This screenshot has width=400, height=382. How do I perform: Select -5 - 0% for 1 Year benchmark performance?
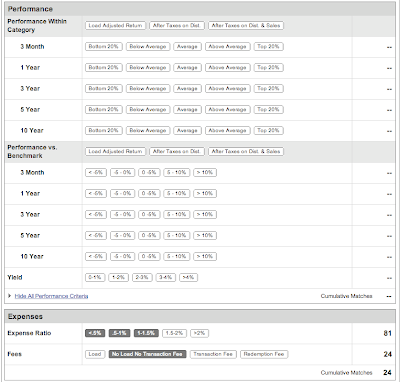click(x=123, y=194)
